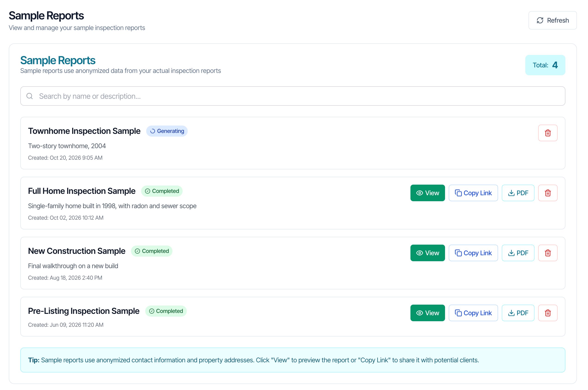The image size is (588, 390).
Task: View the Pre-Listing Inspection Sample report
Action: click(428, 313)
